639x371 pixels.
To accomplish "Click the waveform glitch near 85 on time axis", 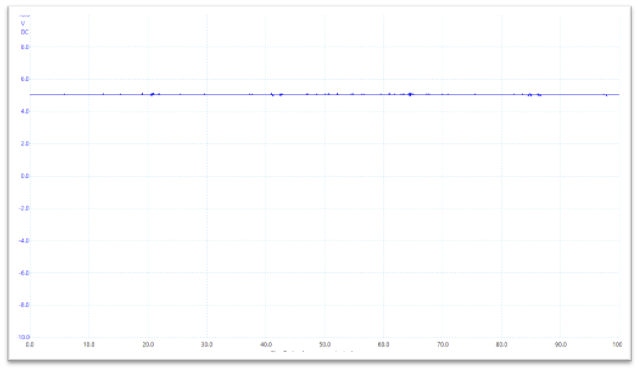I will [530, 95].
